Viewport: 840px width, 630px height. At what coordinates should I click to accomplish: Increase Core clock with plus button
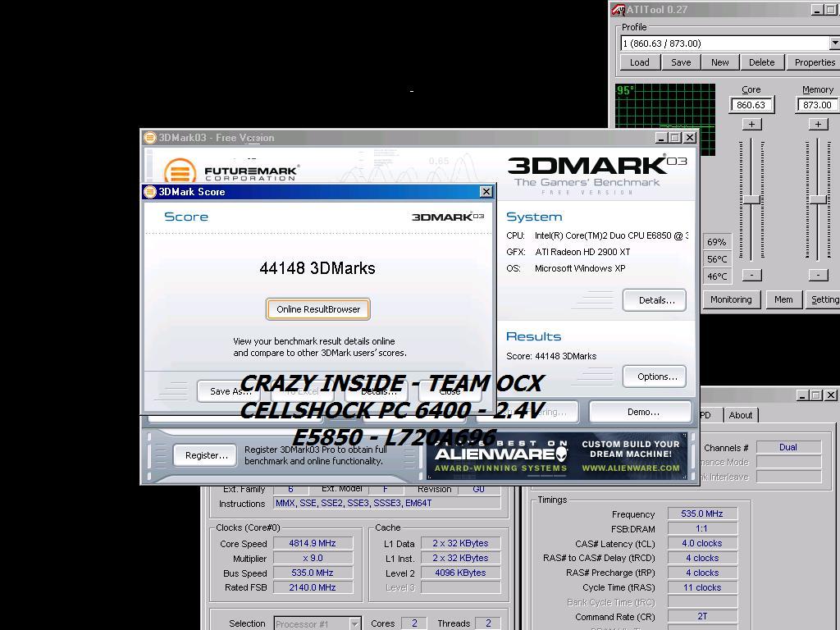[751, 125]
